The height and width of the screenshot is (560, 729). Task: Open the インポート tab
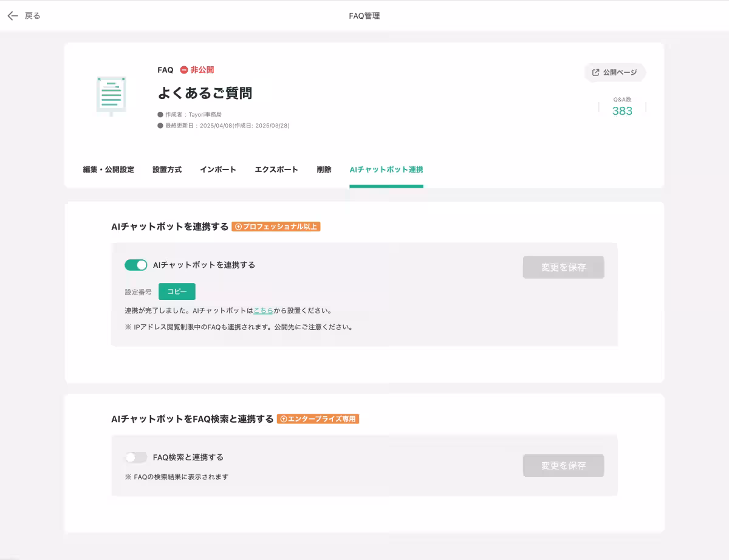218,170
